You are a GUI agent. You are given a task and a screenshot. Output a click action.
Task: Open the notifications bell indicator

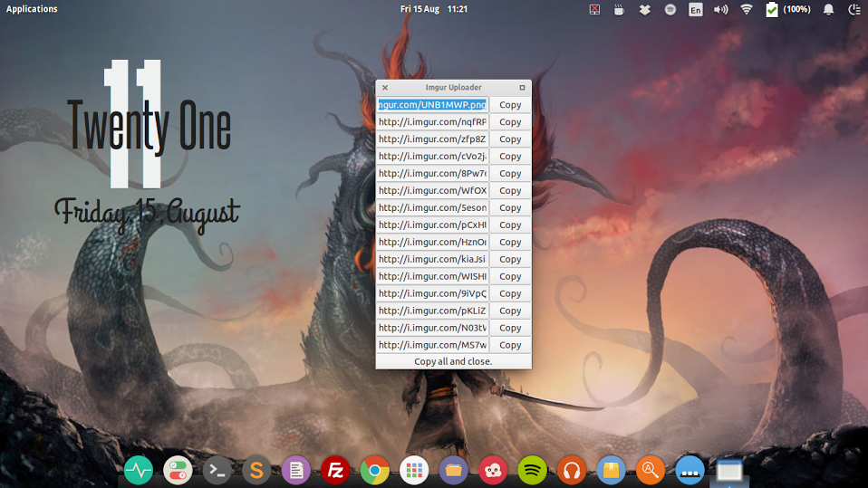[x=828, y=9]
